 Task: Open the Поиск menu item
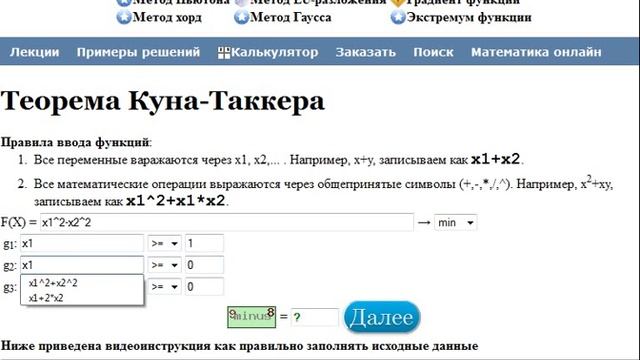(433, 52)
